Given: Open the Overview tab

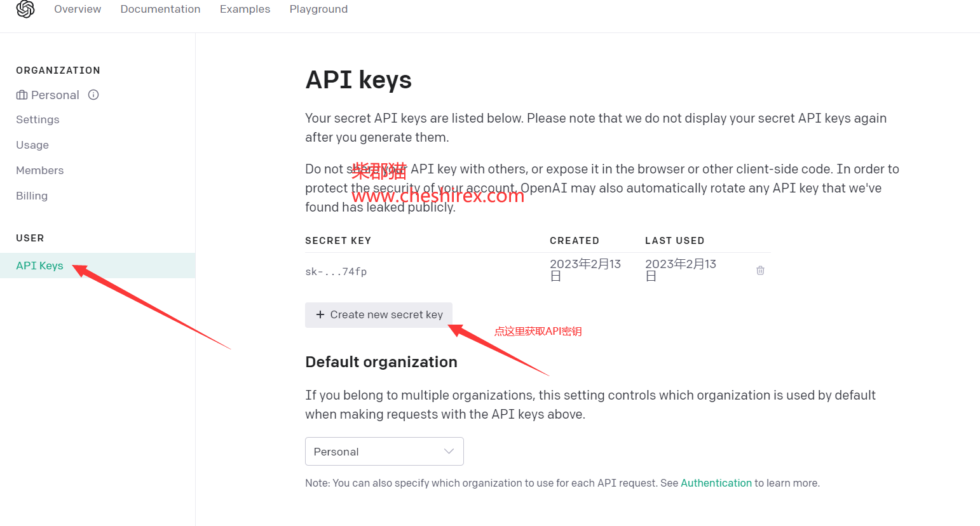Looking at the screenshot, I should 78,9.
